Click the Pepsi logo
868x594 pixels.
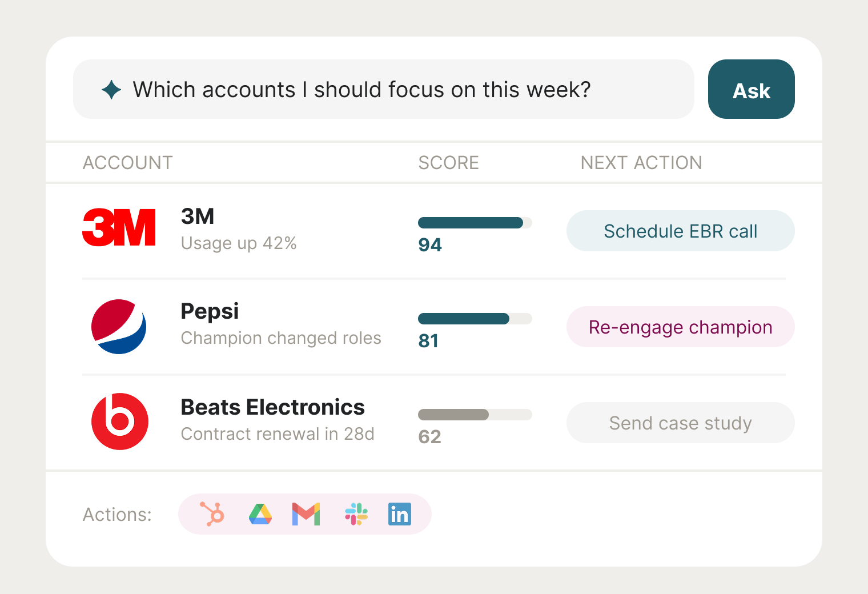[119, 327]
